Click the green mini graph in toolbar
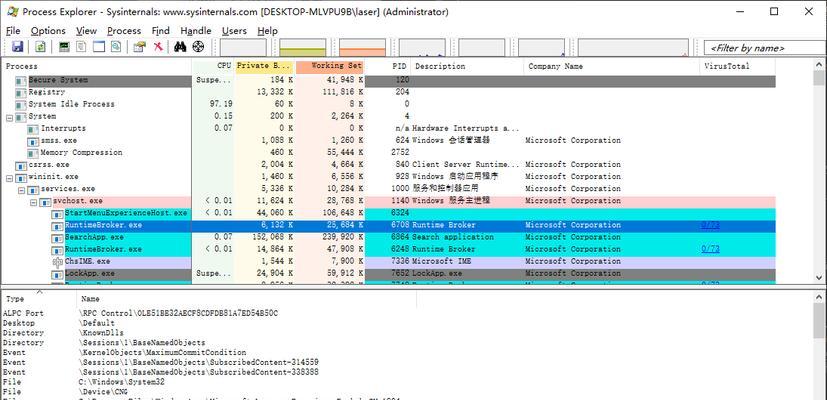The width and height of the screenshot is (827, 400). (303, 47)
